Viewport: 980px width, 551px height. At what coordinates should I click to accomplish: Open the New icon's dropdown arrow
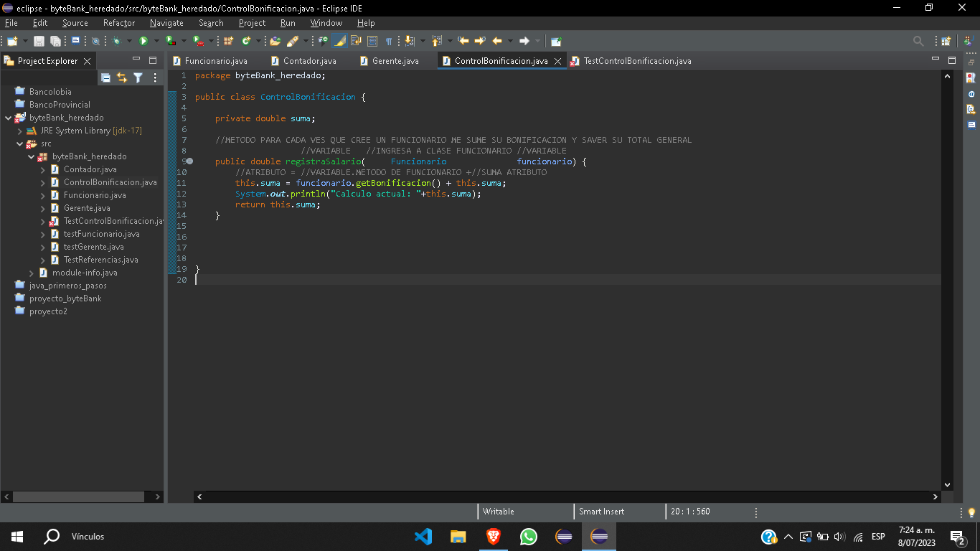coord(26,41)
